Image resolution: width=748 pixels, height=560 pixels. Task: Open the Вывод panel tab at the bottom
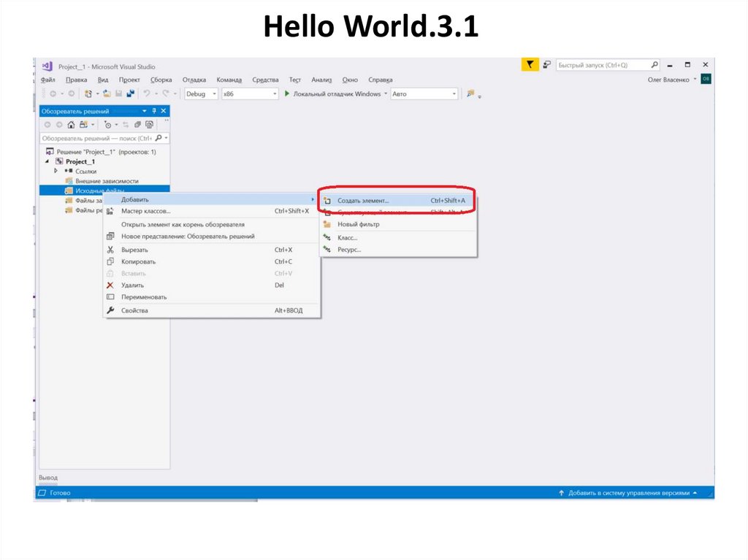pos(48,477)
